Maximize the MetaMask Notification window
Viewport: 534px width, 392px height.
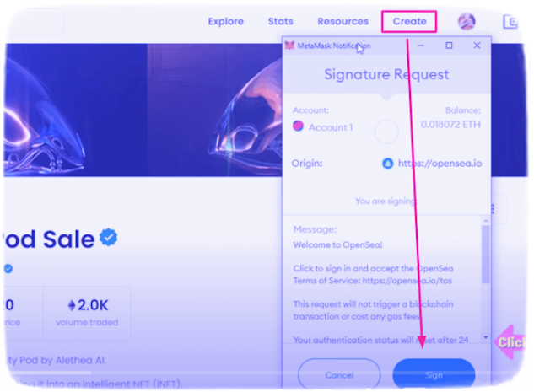[449, 46]
